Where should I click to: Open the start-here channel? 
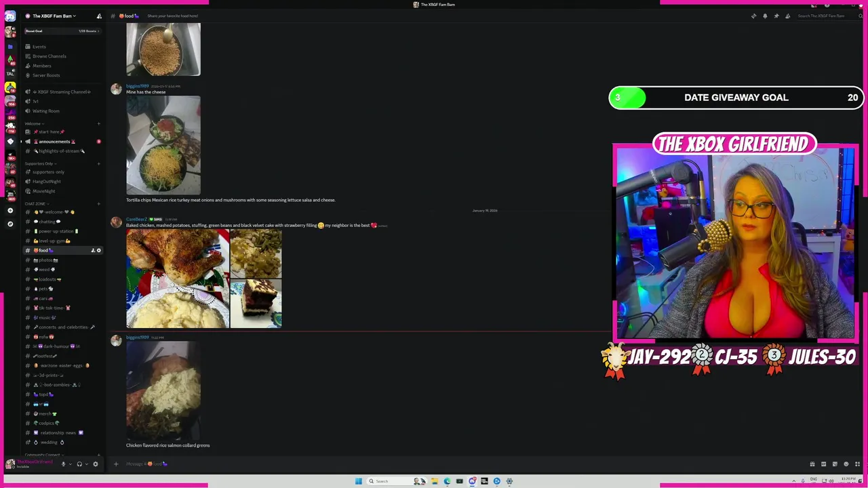(62, 131)
